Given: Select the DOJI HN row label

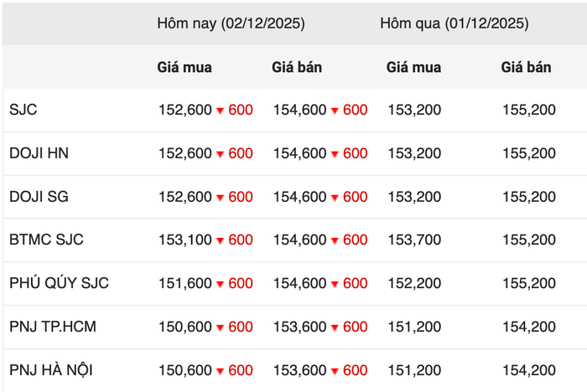Looking at the screenshot, I should coord(39,153).
